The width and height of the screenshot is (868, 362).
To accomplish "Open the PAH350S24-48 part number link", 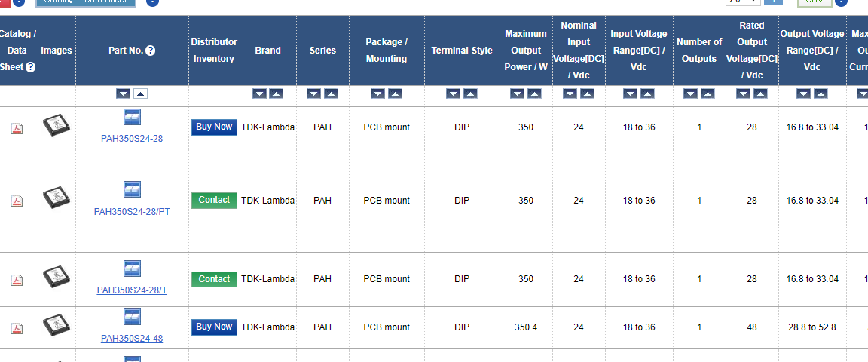I will (x=132, y=339).
